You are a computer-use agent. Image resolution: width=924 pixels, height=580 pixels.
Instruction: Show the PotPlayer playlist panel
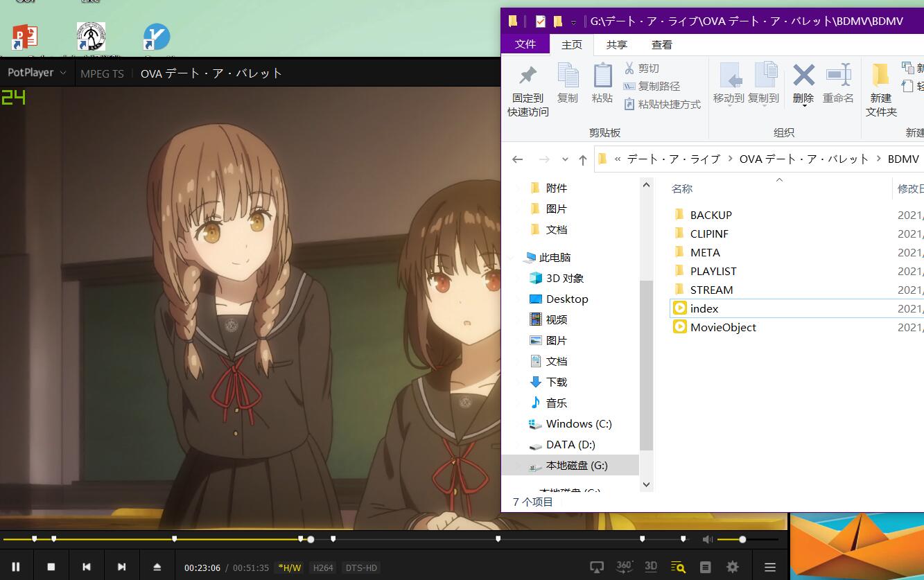(706, 567)
